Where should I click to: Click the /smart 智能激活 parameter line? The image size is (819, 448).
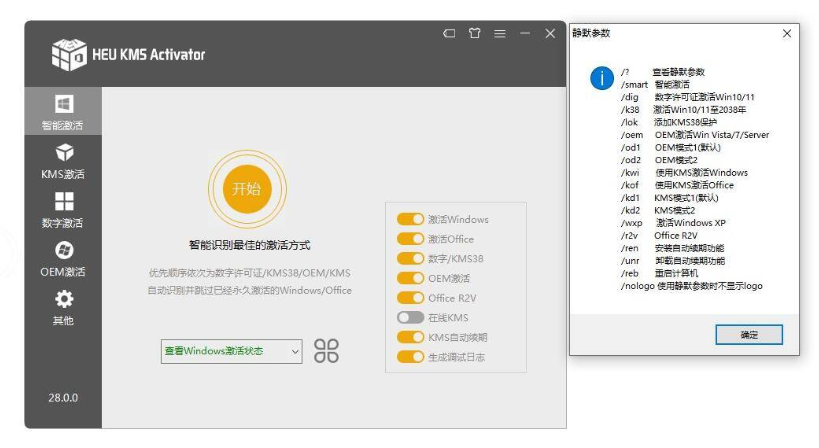pos(655,85)
